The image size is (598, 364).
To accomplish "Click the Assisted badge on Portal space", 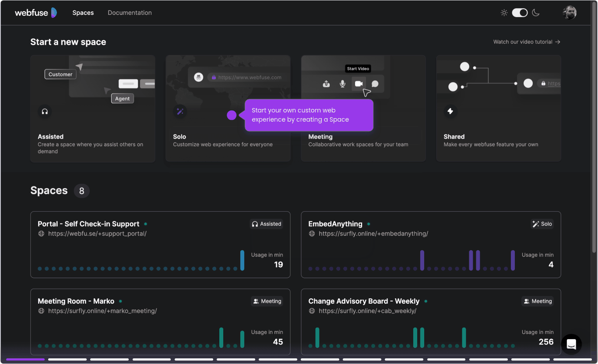I will pyautogui.click(x=266, y=224).
